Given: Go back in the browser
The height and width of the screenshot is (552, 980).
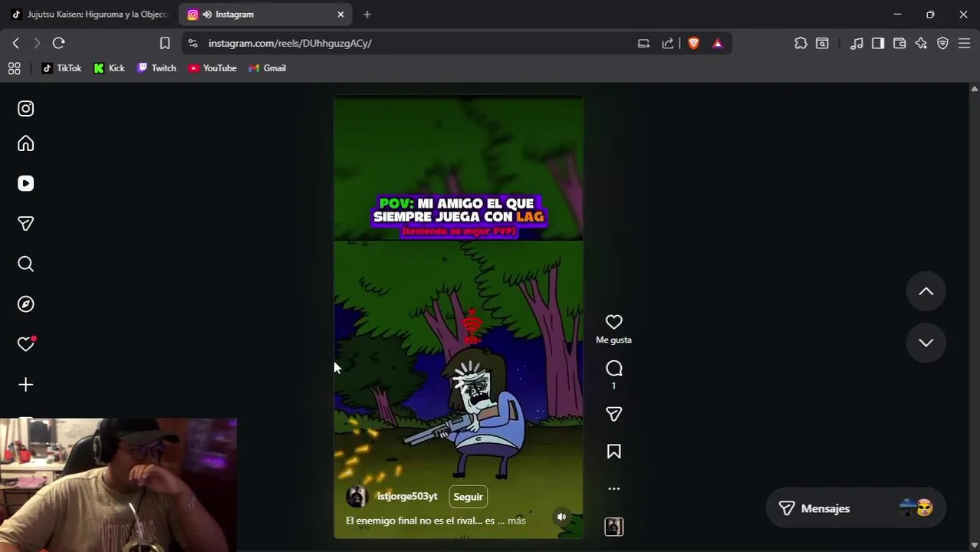Looking at the screenshot, I should (16, 43).
